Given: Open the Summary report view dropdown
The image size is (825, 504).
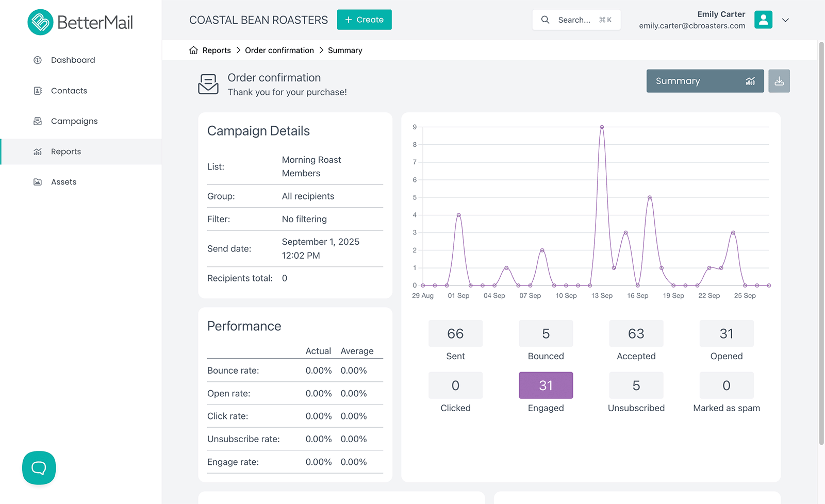Looking at the screenshot, I should (704, 81).
